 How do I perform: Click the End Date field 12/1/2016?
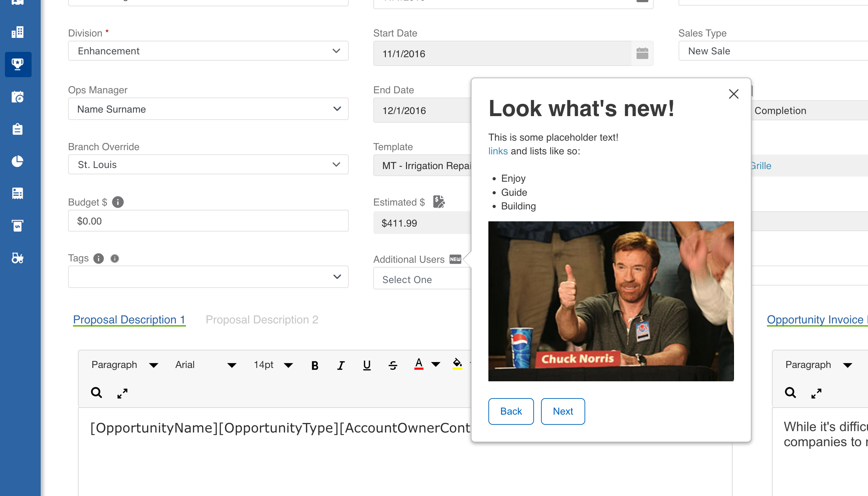coord(422,110)
